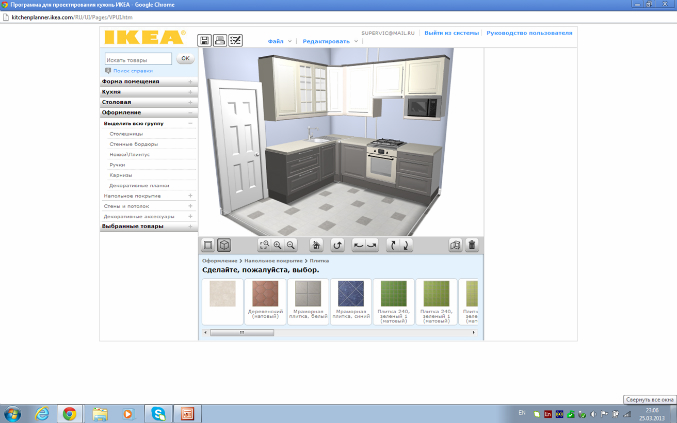The height and width of the screenshot is (423, 677).
Task: Open Google Chrome from the taskbar
Action: click(x=69, y=412)
